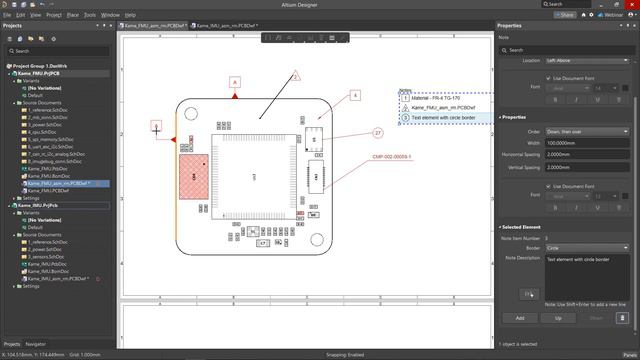Click Strikethrough button under Order section font
Screen dimensions: 640x360
pos(619,208)
